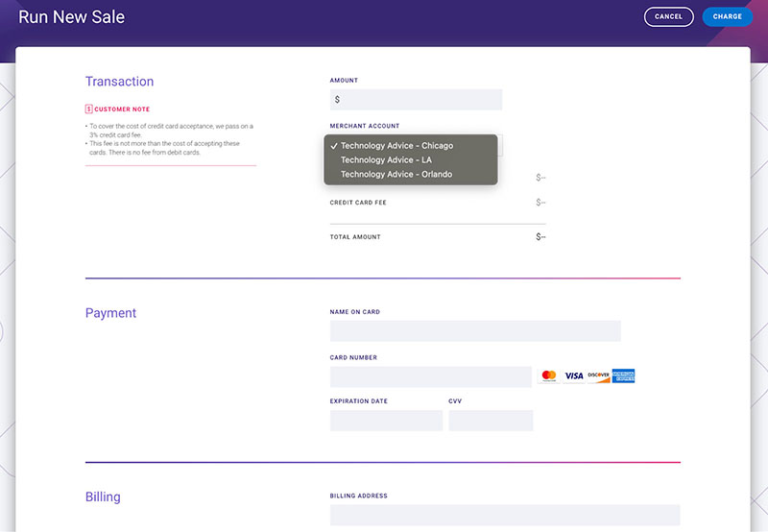768x532 pixels.
Task: Focus the Amount input field
Action: pos(416,99)
